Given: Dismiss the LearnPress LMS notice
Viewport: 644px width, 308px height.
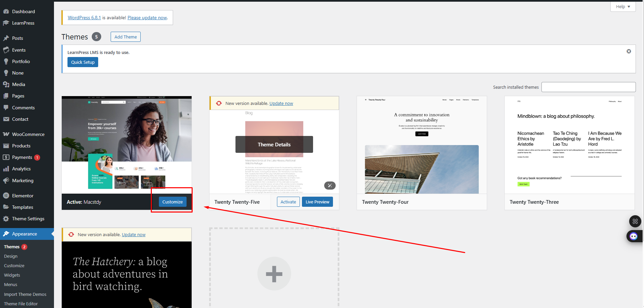Looking at the screenshot, I should pos(628,51).
